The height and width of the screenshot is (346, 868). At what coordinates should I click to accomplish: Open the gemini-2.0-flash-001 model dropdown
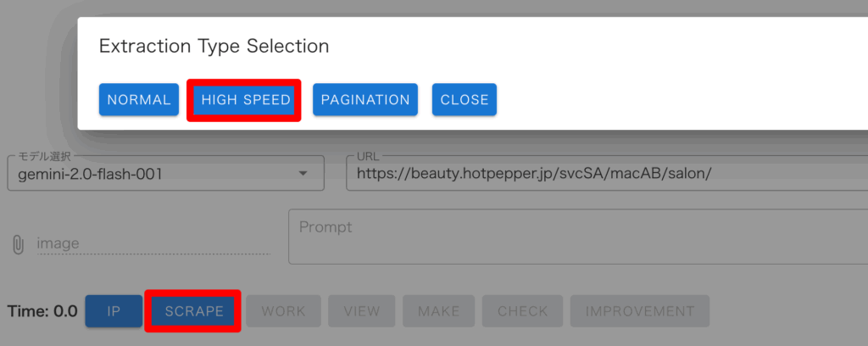(x=153, y=175)
